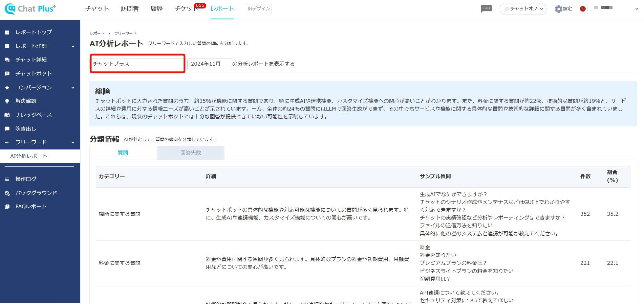This screenshot has width=644, height=304.
Task: Click the 設定 label
Action: (567, 9)
